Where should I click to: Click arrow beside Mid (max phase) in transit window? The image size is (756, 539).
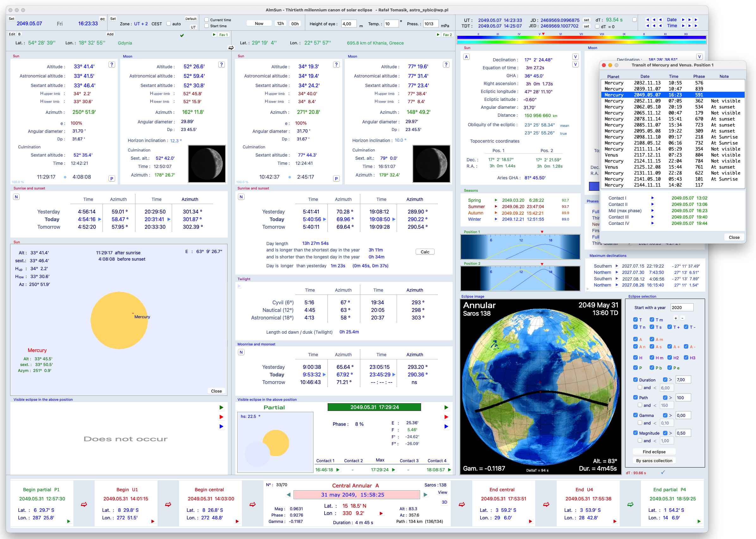point(653,210)
